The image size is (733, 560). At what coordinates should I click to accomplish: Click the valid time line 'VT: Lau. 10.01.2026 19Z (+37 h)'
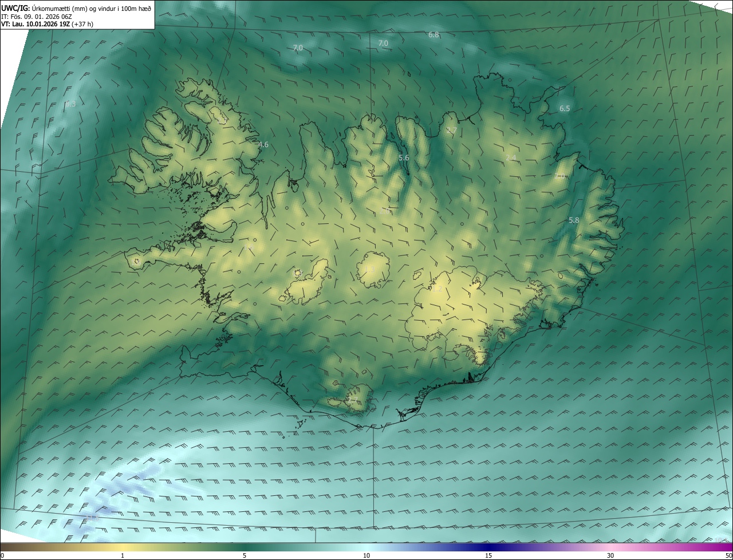pos(48,24)
